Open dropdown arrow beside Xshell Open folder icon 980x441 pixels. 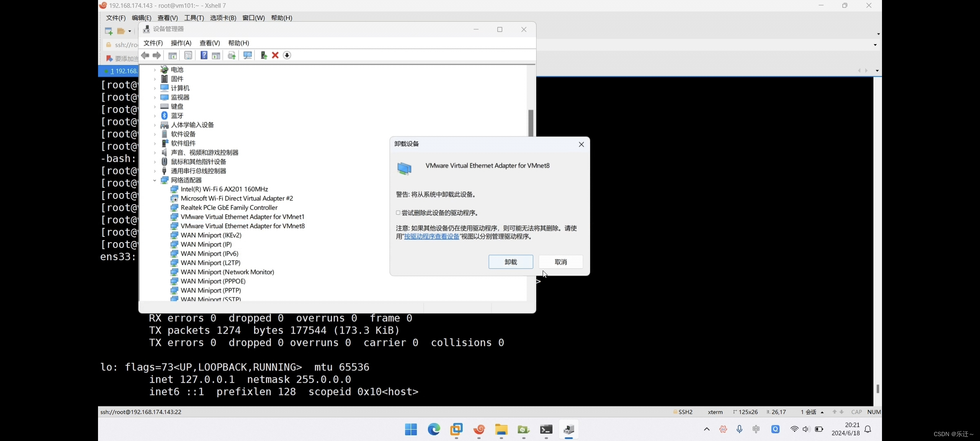coord(130,31)
